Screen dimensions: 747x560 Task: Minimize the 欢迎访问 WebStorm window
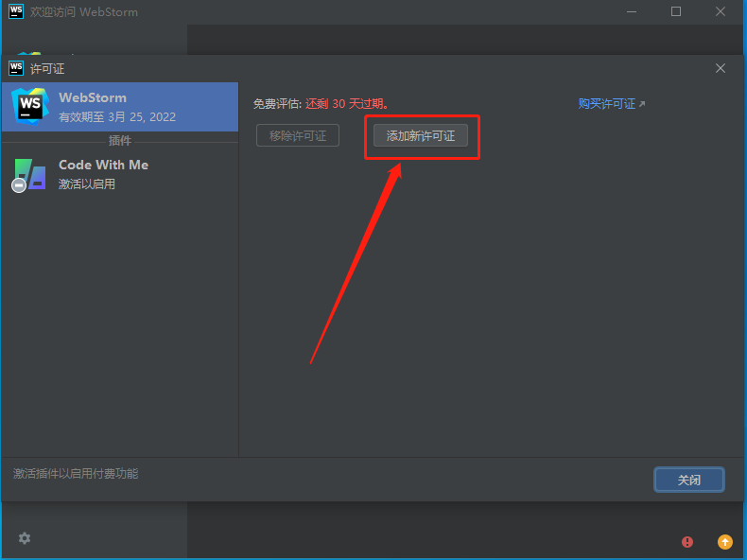tap(632, 11)
